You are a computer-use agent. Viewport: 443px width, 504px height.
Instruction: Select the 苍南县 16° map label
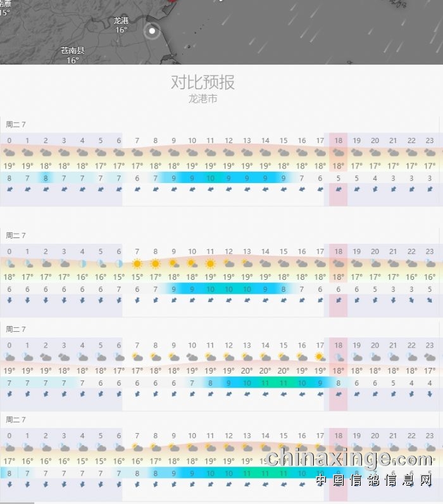coord(73,55)
